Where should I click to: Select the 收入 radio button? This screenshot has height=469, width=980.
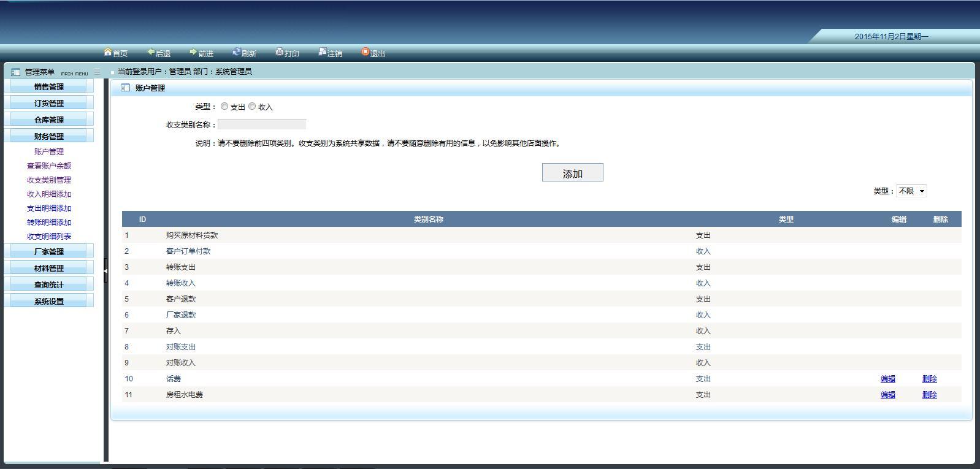[x=252, y=107]
